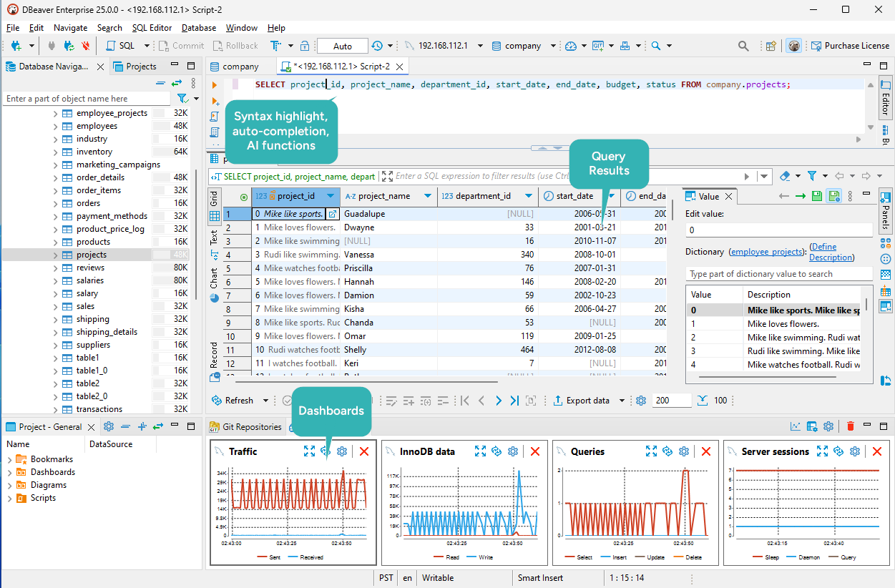
Task: Click the red delete trash icon in dashboard
Action: click(850, 426)
